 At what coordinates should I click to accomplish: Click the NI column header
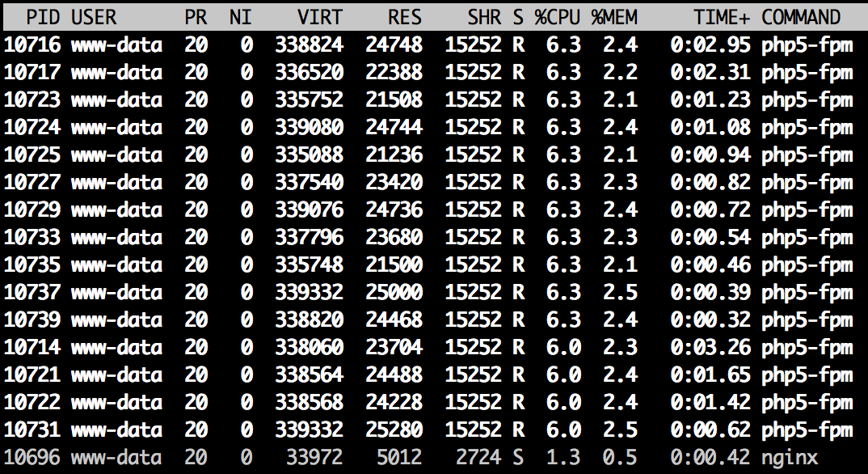point(241,17)
